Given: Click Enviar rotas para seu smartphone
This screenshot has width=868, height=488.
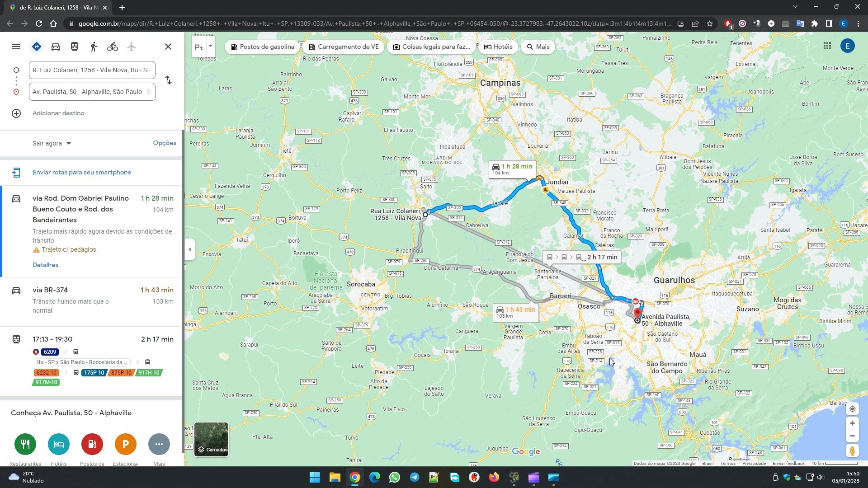Looking at the screenshot, I should coord(82,172).
